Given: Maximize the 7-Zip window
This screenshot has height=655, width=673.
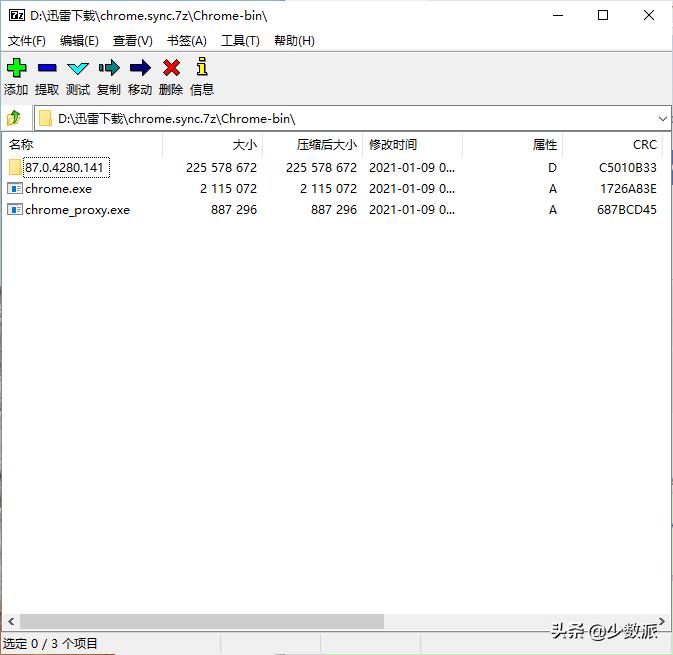Looking at the screenshot, I should [603, 15].
